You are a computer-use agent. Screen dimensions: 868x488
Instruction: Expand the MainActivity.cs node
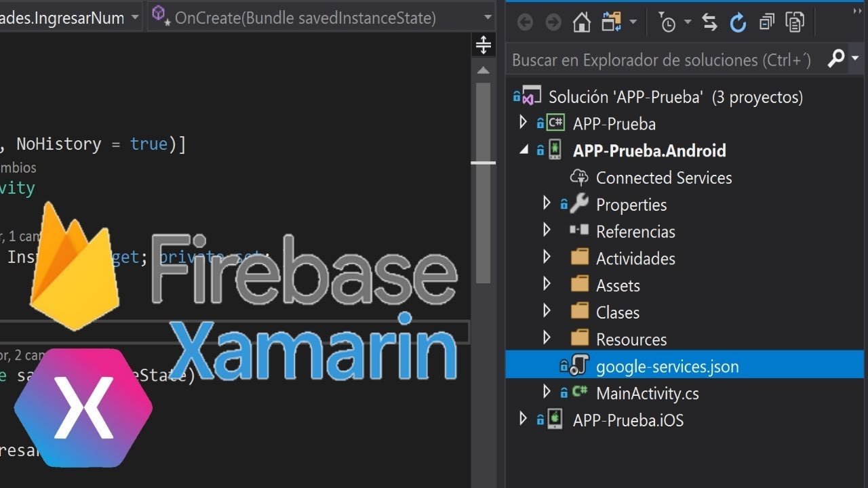pos(547,392)
